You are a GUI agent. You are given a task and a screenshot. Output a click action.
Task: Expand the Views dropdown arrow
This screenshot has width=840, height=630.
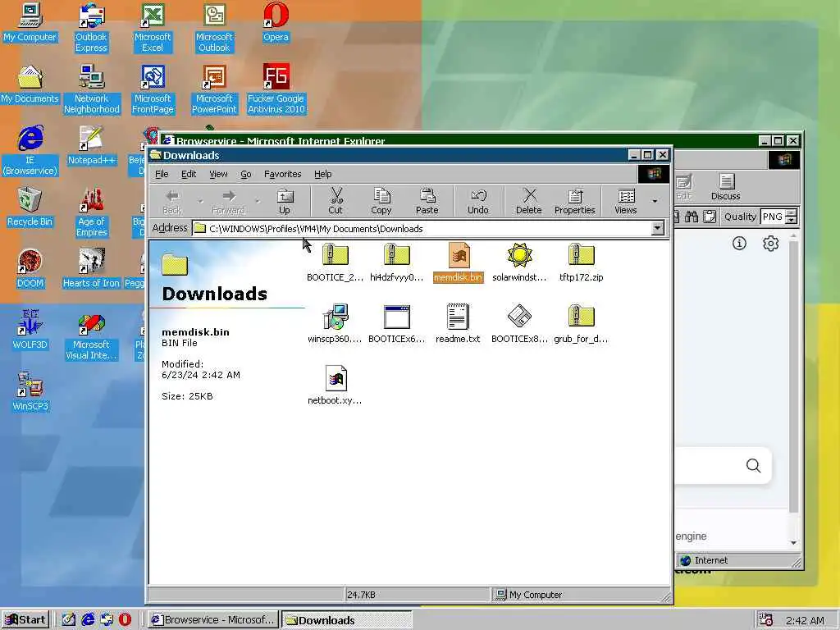coord(655,202)
